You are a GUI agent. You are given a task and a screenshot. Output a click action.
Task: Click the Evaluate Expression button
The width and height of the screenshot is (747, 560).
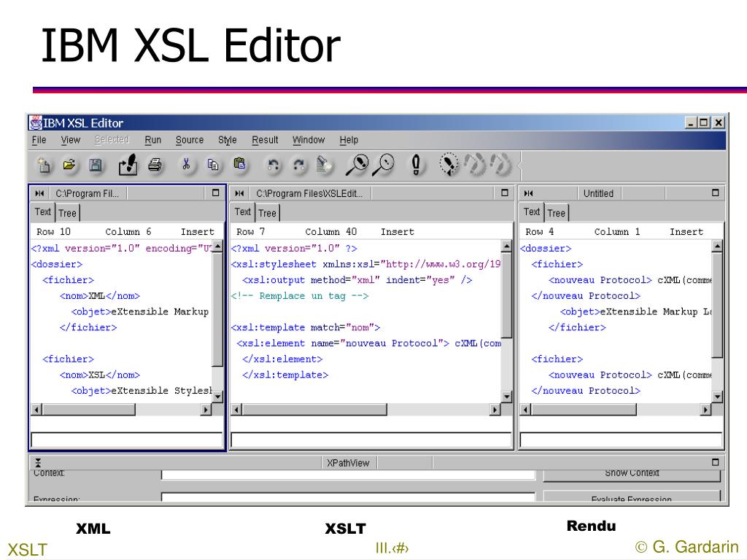632,496
